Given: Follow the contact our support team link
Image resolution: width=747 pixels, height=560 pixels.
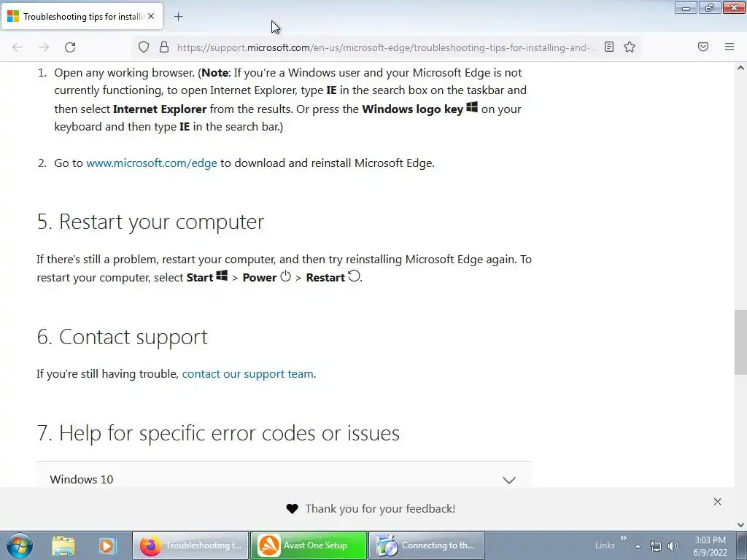Looking at the screenshot, I should click(248, 374).
